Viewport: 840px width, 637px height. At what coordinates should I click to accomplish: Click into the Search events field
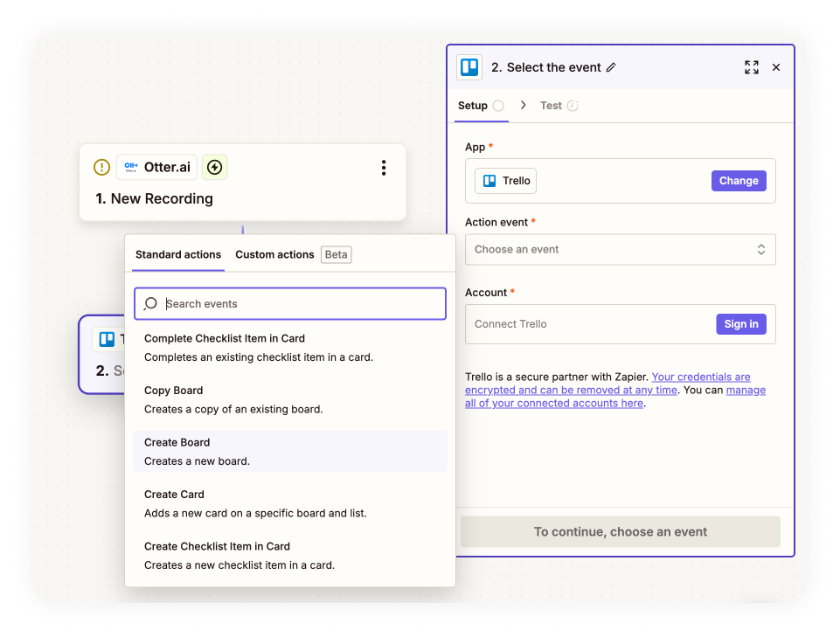tap(302, 304)
